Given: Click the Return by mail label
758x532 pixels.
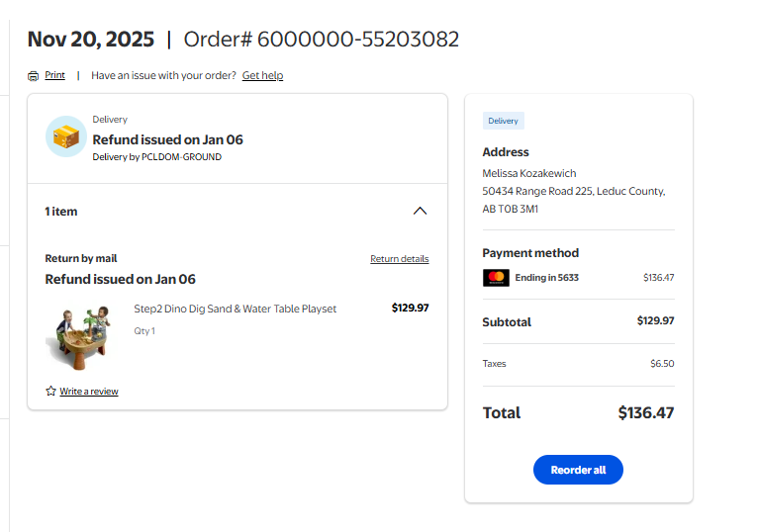Looking at the screenshot, I should pyautogui.click(x=81, y=259).
